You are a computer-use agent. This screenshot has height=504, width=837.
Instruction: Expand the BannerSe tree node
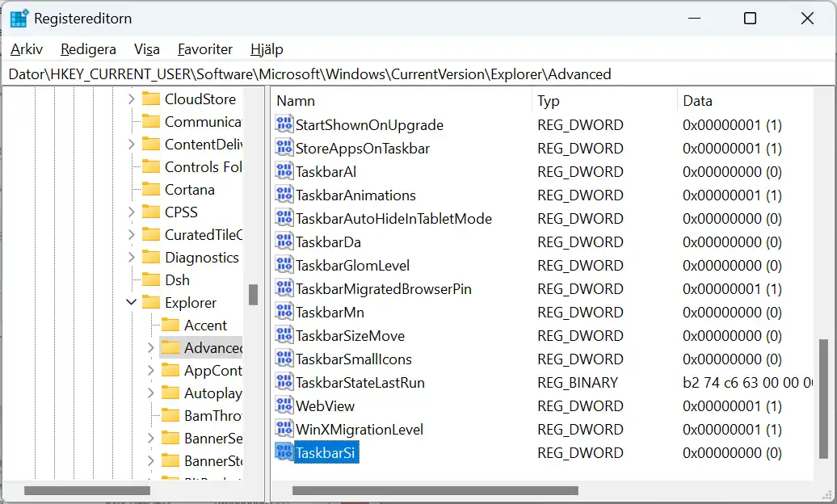(x=150, y=439)
